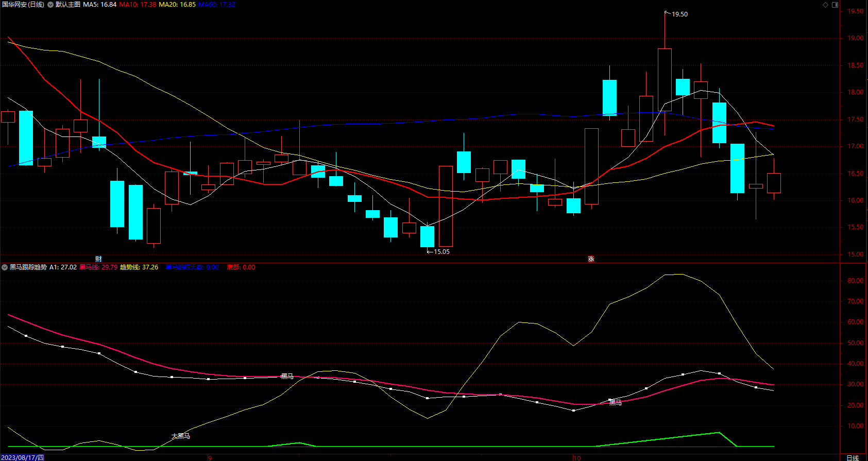This screenshot has height=461, width=868.
Task: Click the diamond icon at top right
Action: [x=825, y=5]
